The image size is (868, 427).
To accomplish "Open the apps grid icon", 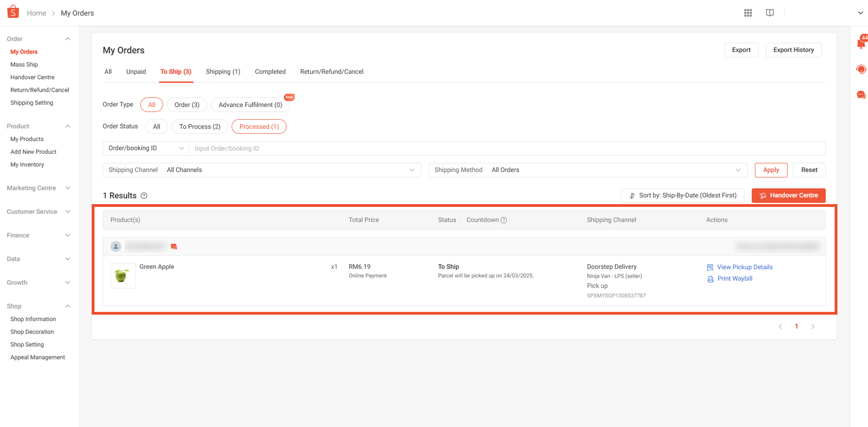I will click(748, 13).
